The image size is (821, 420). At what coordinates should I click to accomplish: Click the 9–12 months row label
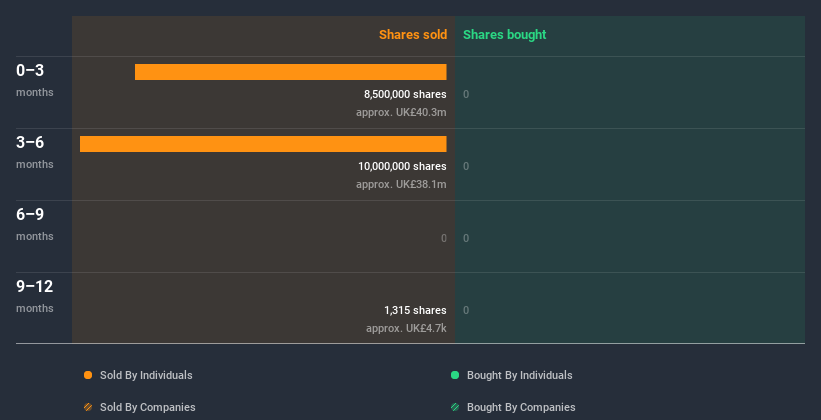coord(35,296)
